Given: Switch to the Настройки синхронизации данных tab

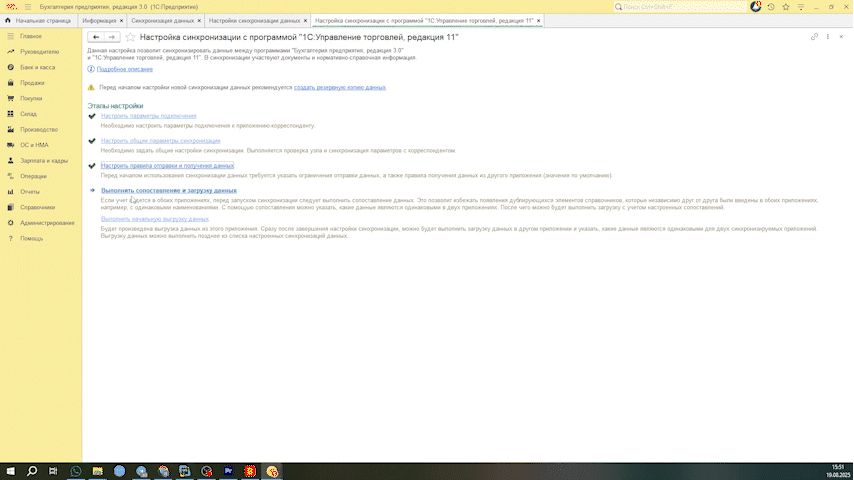Looking at the screenshot, I should click(x=254, y=21).
